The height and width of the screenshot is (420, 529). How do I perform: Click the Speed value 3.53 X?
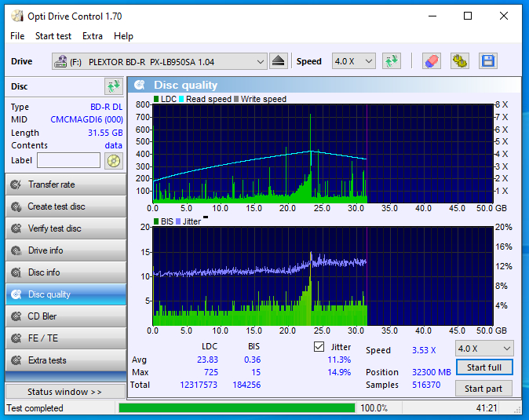[424, 350]
